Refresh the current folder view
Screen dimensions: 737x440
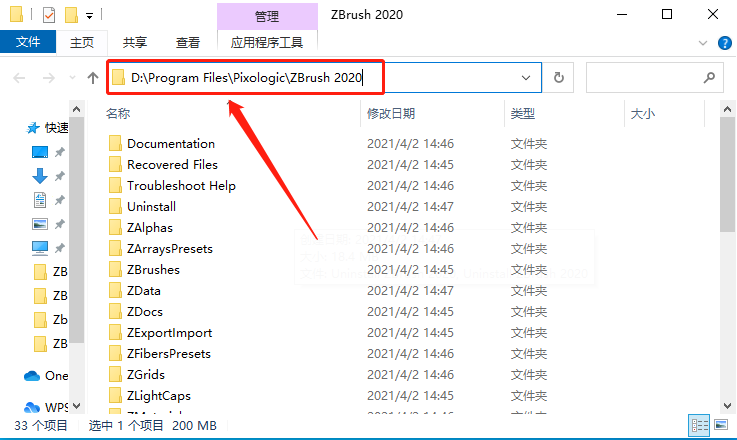(x=558, y=78)
